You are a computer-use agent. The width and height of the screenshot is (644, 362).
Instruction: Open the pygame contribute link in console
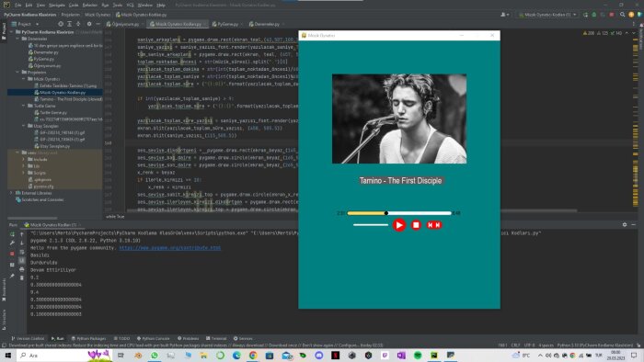(170, 248)
